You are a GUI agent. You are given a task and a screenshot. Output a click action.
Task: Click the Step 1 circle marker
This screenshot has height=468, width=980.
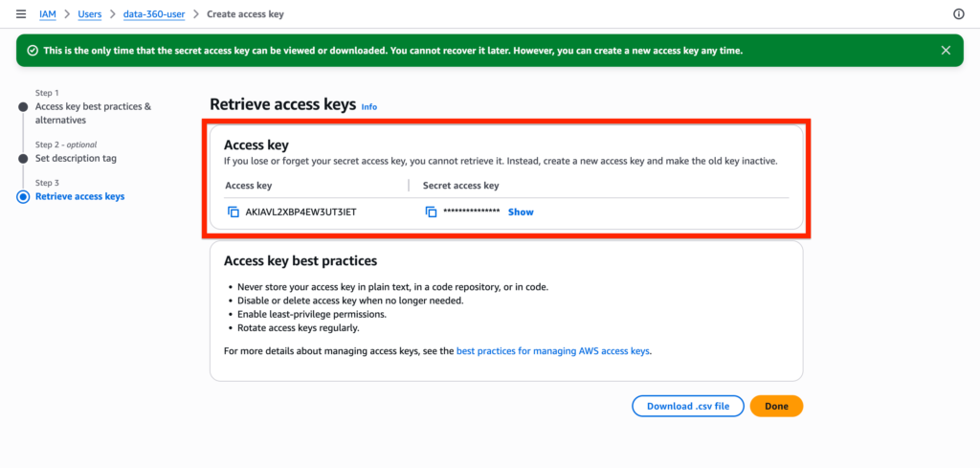[23, 106]
